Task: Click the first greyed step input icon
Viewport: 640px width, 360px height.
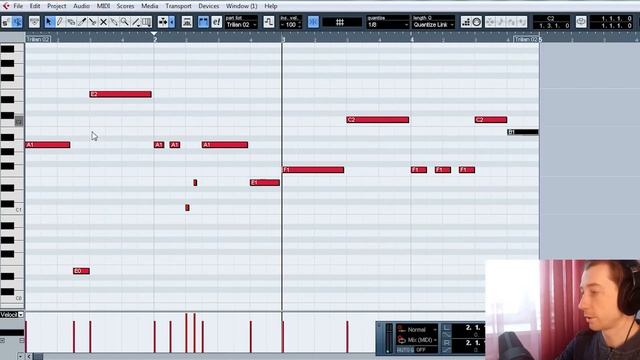Action: click(490, 22)
